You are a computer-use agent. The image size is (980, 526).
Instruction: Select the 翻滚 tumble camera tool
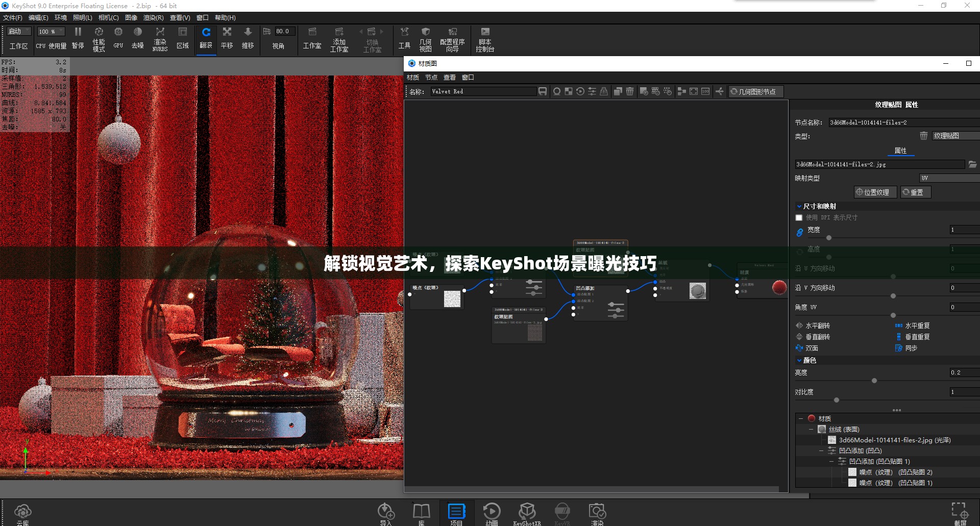(206, 38)
